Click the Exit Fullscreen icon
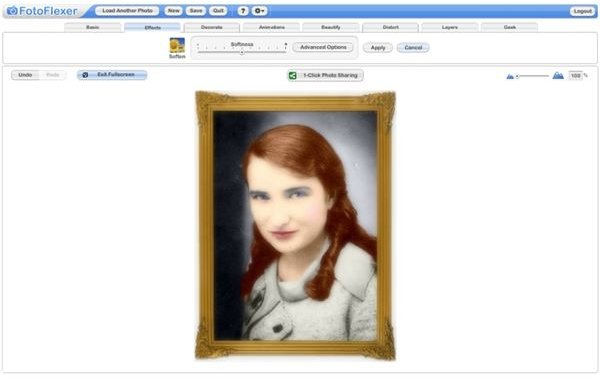Viewport: 600px width, 377px height. (85, 75)
